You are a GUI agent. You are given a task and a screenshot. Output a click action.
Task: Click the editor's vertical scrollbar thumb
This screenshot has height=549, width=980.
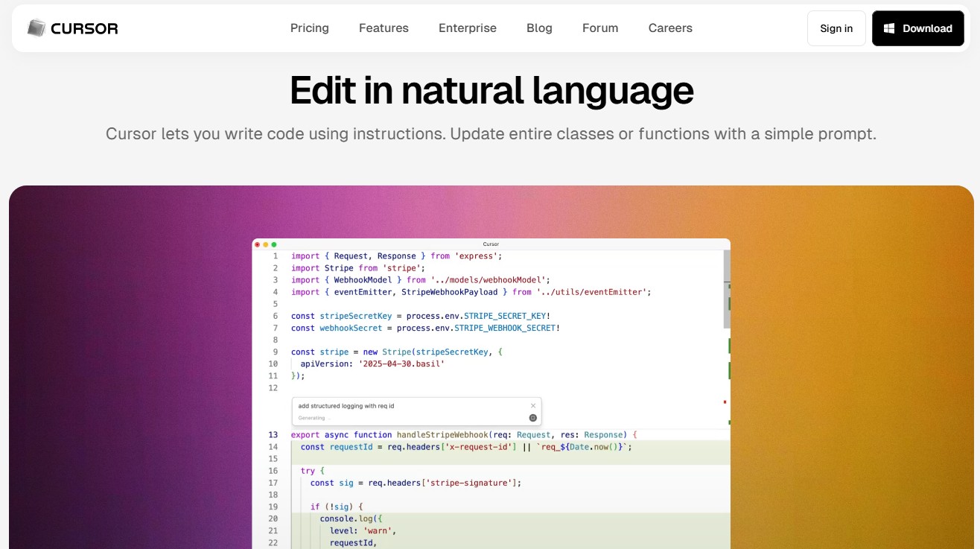point(727,289)
